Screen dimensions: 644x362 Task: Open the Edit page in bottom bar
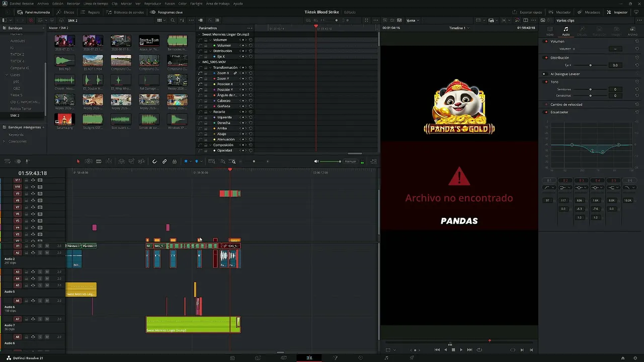click(309, 358)
